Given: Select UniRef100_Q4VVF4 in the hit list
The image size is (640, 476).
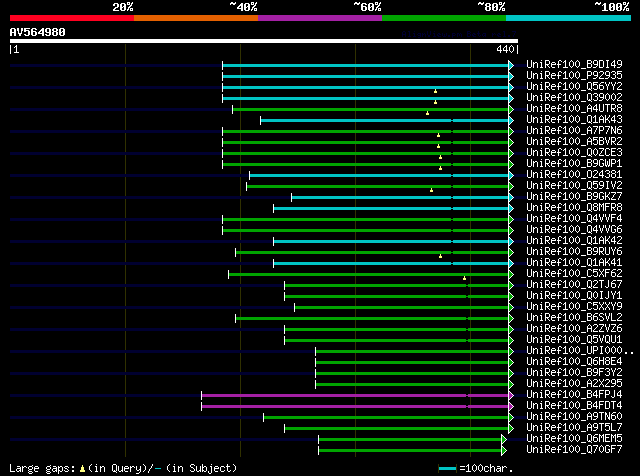Looking at the screenshot, I should [x=574, y=219].
